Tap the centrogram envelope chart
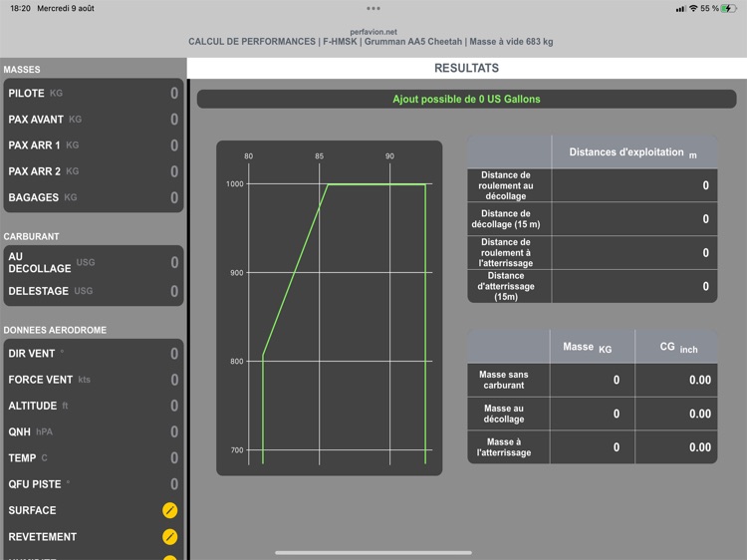This screenshot has height=560, width=747. (330, 308)
